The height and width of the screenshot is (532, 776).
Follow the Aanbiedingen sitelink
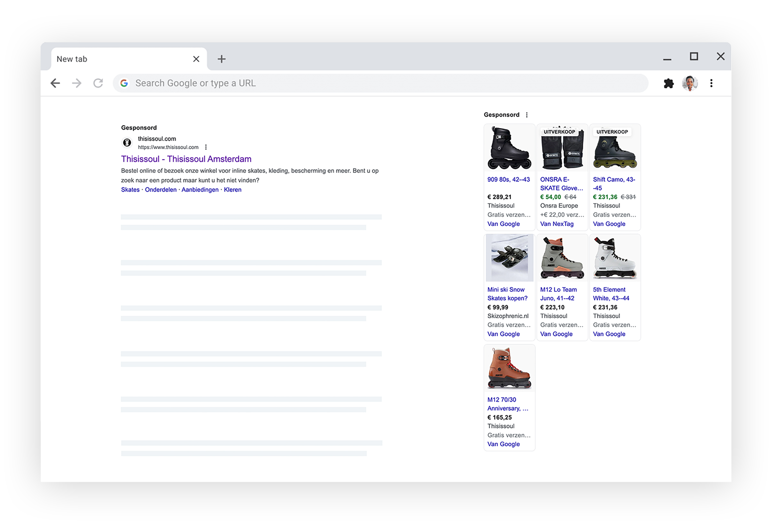coord(200,190)
